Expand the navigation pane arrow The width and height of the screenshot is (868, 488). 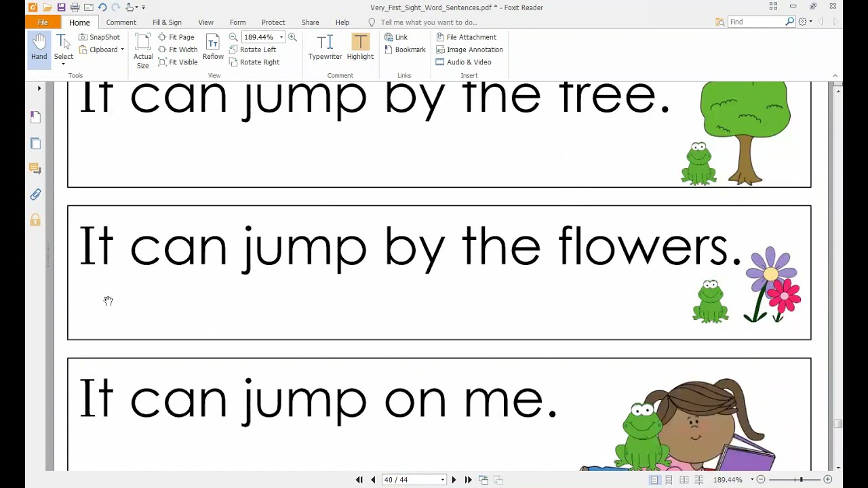point(39,88)
